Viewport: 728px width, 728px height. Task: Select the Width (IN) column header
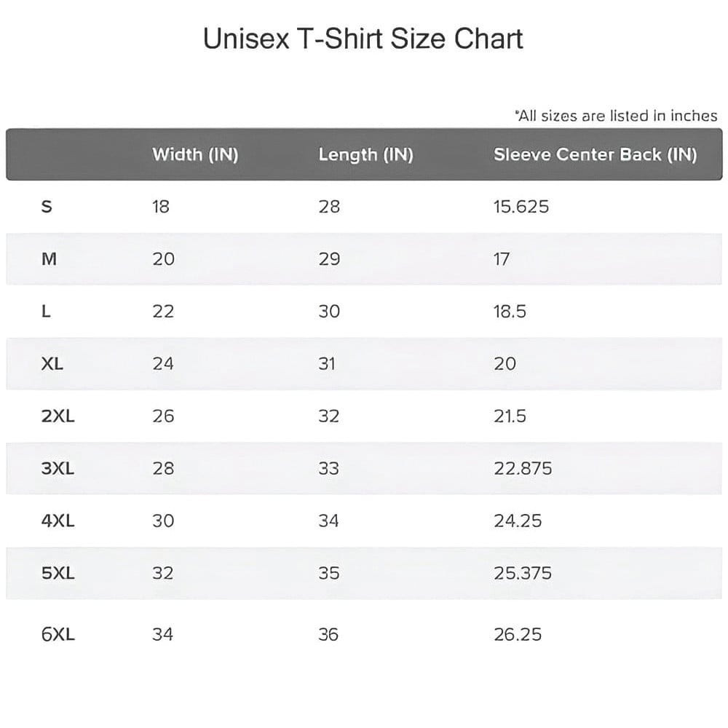195,155
